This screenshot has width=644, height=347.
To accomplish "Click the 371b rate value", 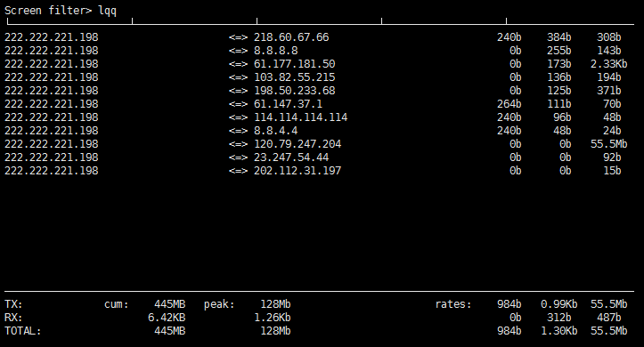I will (608, 91).
